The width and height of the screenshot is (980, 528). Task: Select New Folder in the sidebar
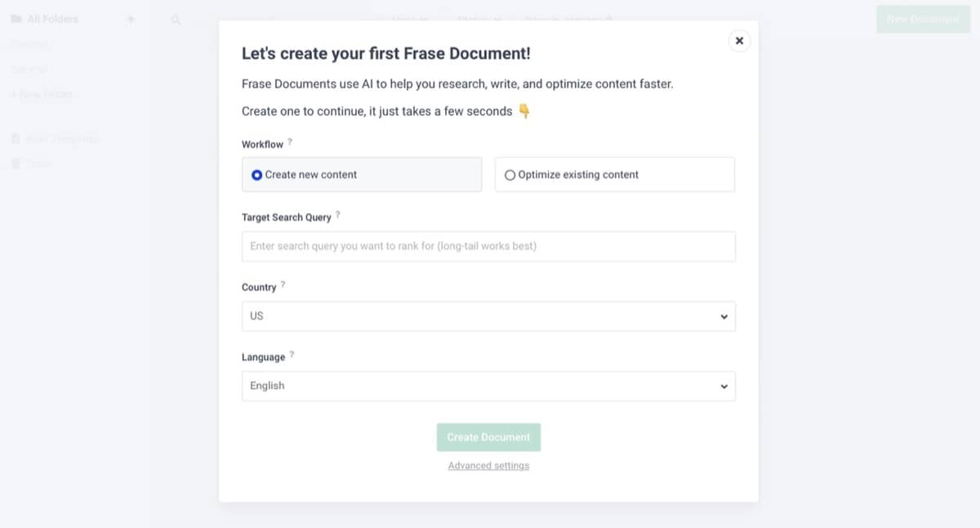pyautogui.click(x=42, y=94)
